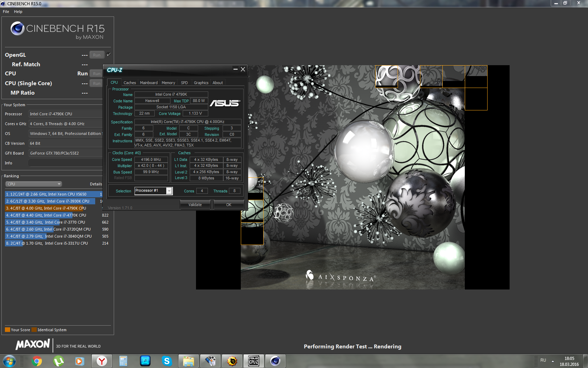The image size is (588, 368).
Task: Switch to the SPD tab in CPU-Z
Action: coord(184,83)
